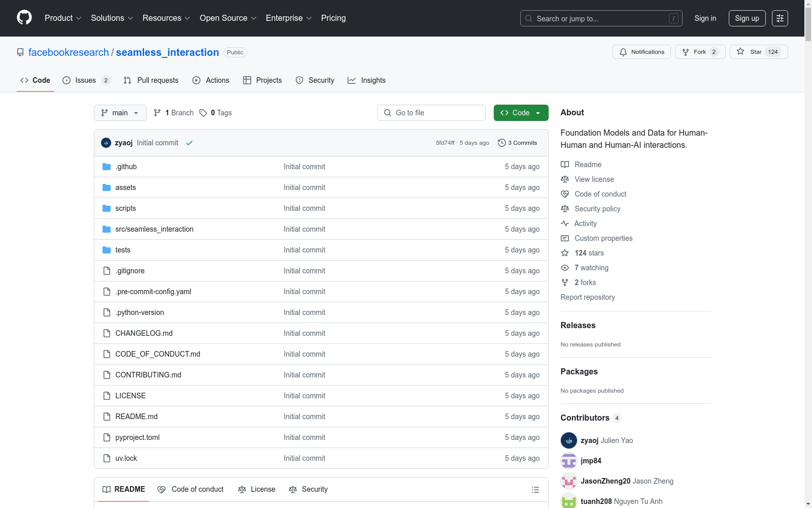The height and width of the screenshot is (508, 812).
Task: Switch to the Actions tab
Action: pyautogui.click(x=211, y=80)
